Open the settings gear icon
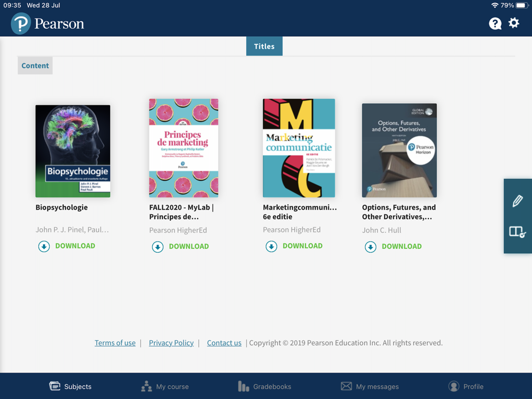This screenshot has height=399, width=532. [514, 23]
